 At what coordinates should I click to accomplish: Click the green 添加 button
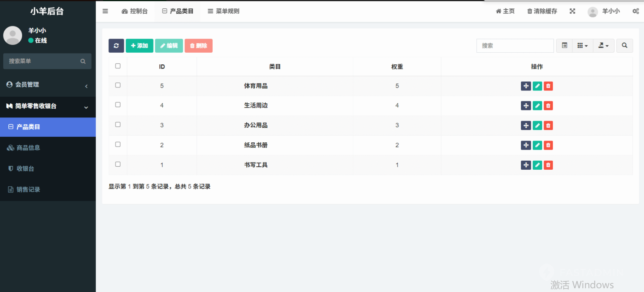pos(140,46)
